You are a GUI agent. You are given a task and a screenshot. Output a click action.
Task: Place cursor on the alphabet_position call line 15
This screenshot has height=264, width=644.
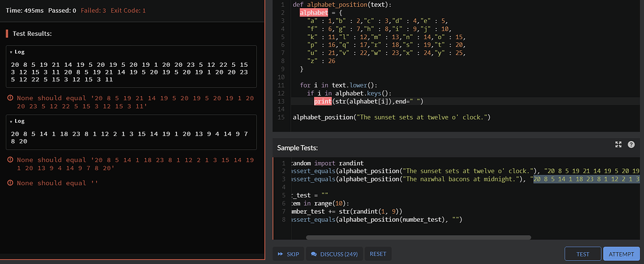coord(390,117)
